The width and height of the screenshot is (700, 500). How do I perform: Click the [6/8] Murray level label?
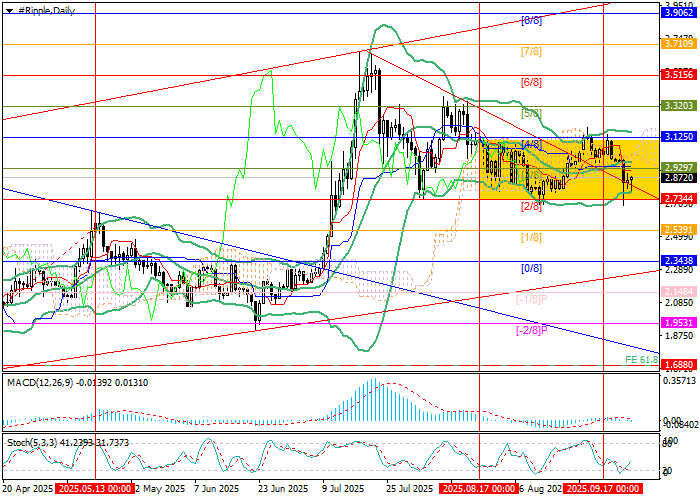click(531, 83)
